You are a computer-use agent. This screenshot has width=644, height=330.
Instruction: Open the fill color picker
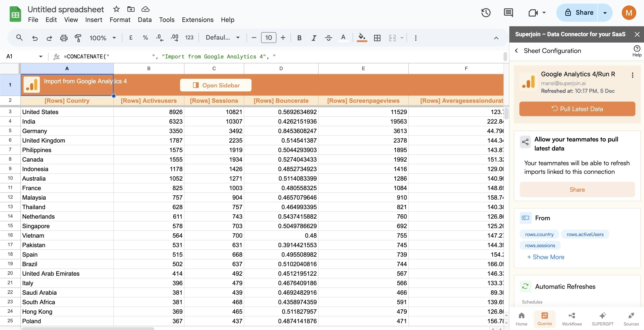[x=361, y=37]
